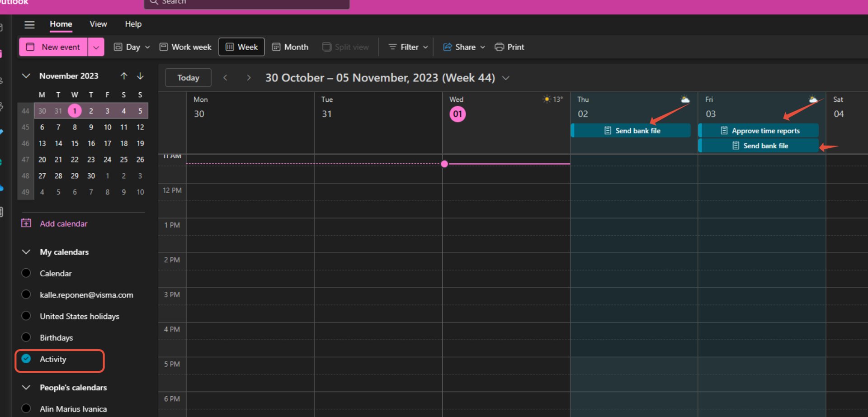Enable United States holidays calendar
Viewport: 868px width, 417px height.
tap(26, 316)
